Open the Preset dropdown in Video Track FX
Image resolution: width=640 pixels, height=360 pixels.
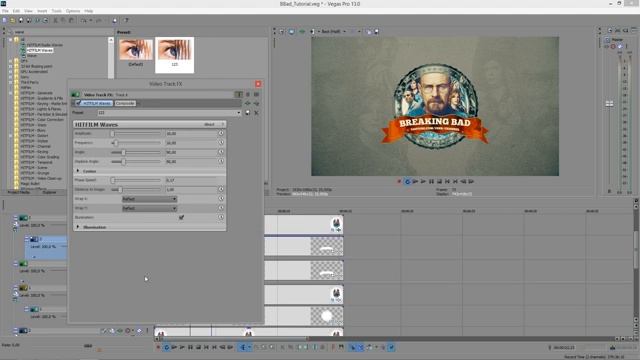239,113
